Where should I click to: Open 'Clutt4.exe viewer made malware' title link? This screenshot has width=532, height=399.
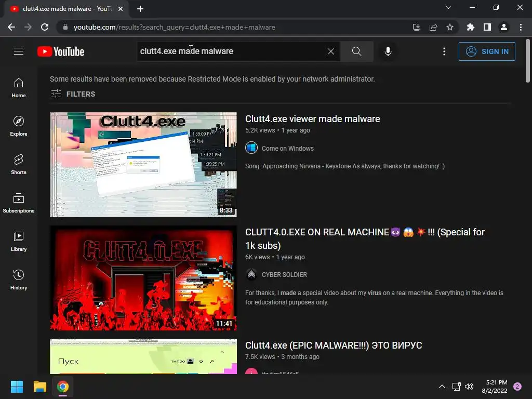[x=312, y=119]
